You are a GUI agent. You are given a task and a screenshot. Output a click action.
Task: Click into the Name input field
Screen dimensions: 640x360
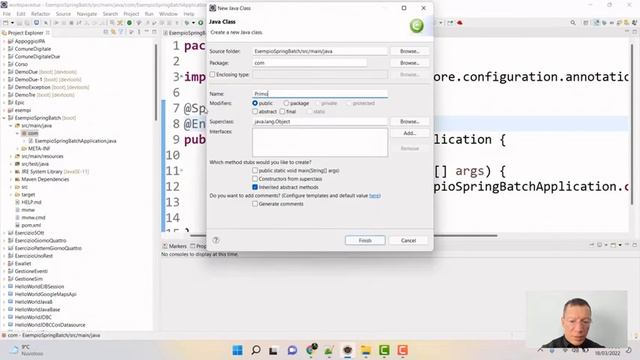[320, 93]
